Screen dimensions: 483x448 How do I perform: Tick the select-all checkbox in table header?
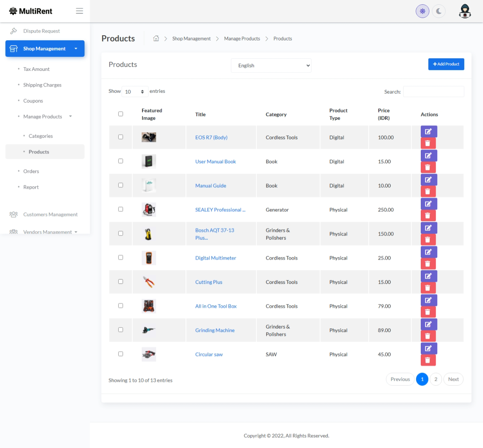pyautogui.click(x=121, y=114)
